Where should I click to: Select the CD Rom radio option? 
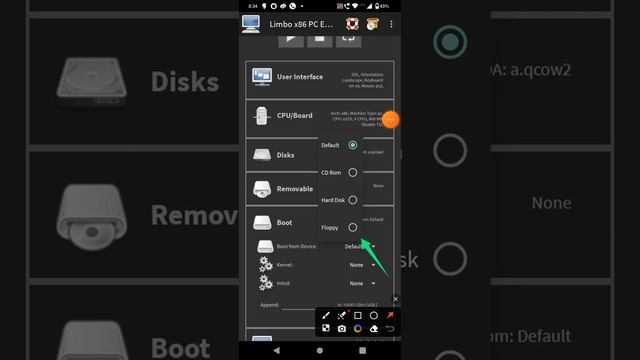point(353,173)
